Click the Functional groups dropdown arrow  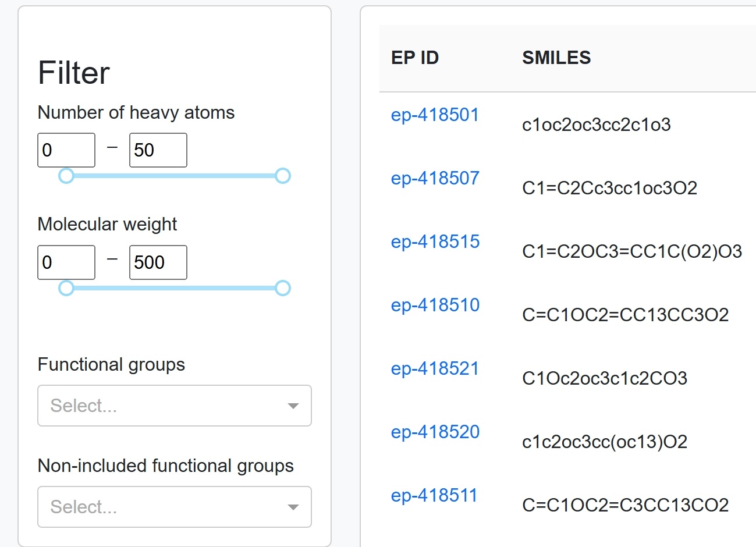click(293, 406)
